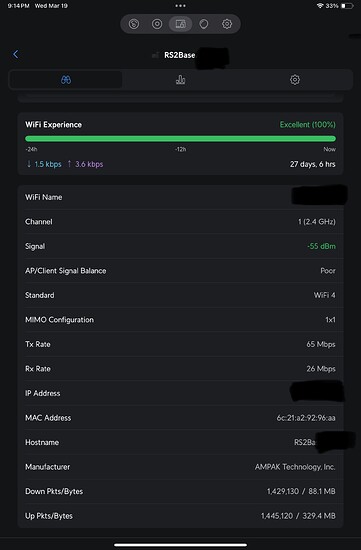Open settings gear in the top pill bar
The height and width of the screenshot is (550, 361).
click(x=227, y=24)
